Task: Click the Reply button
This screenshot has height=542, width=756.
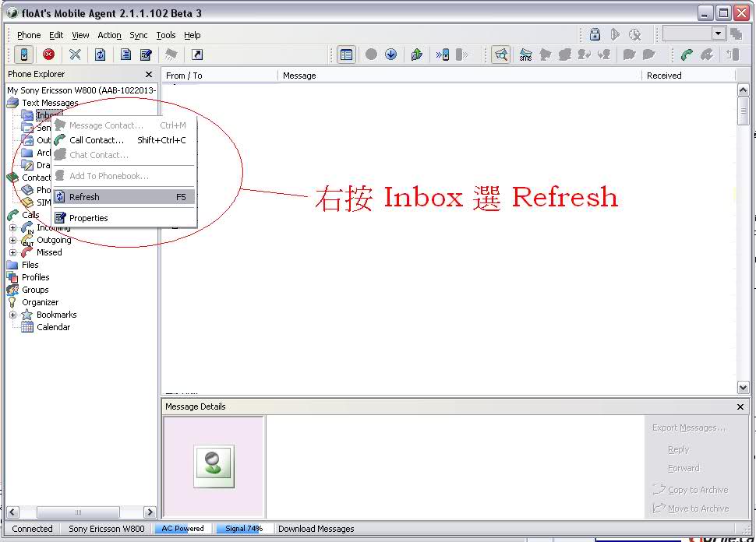Action: coord(678,449)
